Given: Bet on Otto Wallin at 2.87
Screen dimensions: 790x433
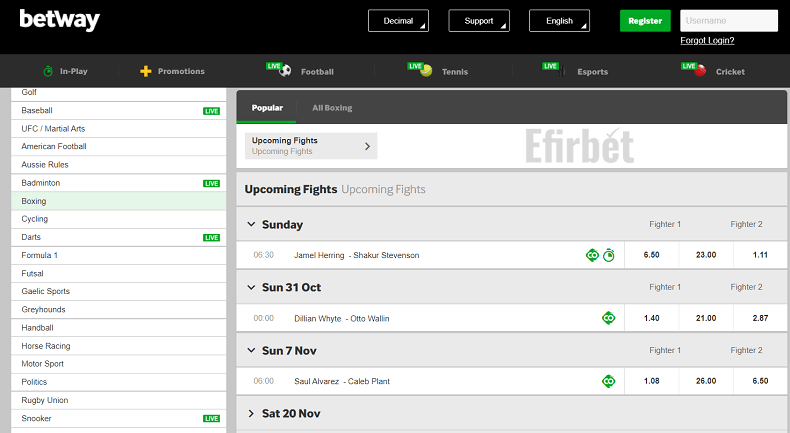Looking at the screenshot, I should pos(760,318).
